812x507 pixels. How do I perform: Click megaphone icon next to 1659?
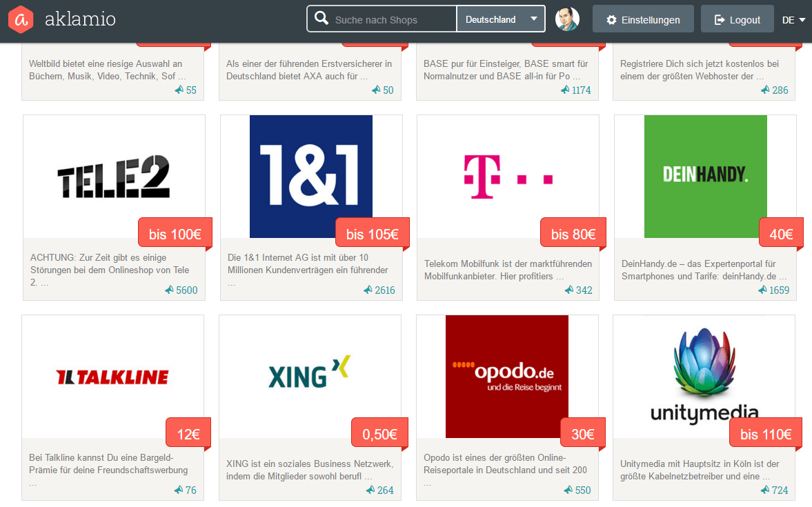tap(763, 290)
